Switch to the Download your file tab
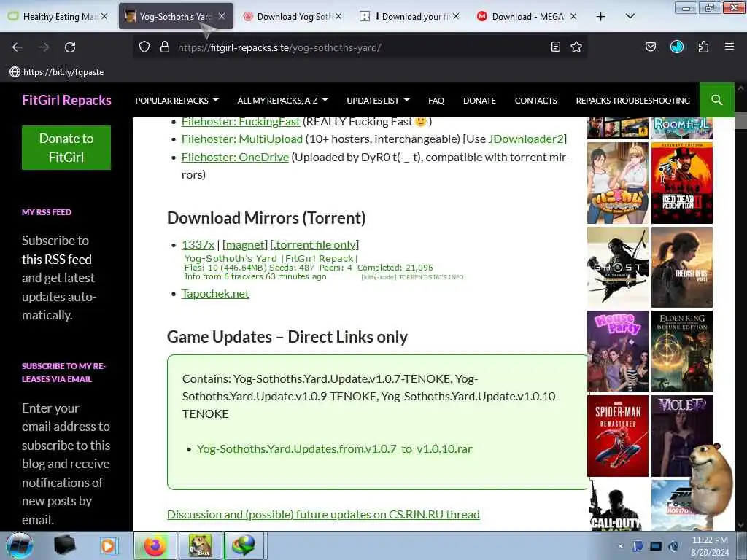This screenshot has width=747, height=560. coord(410,17)
